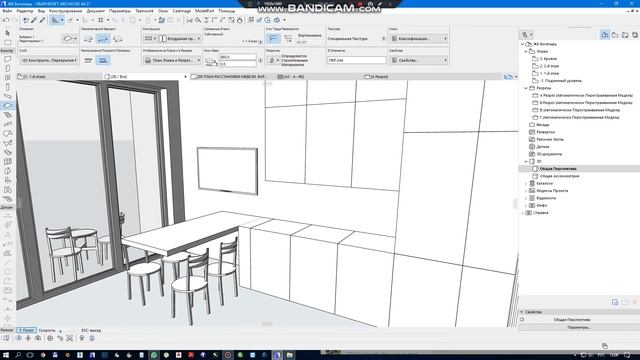
Task: Collapse the 'Разрезы' folder in navigator
Action: click(526, 88)
